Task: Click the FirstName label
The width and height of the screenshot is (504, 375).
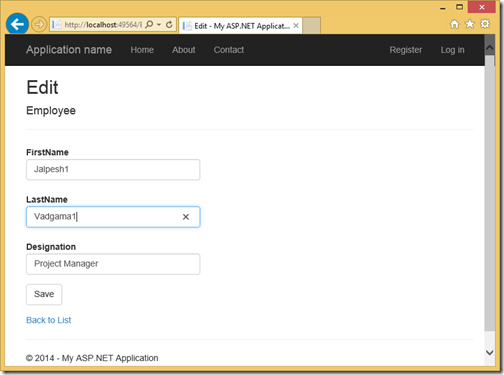Action: (x=47, y=152)
